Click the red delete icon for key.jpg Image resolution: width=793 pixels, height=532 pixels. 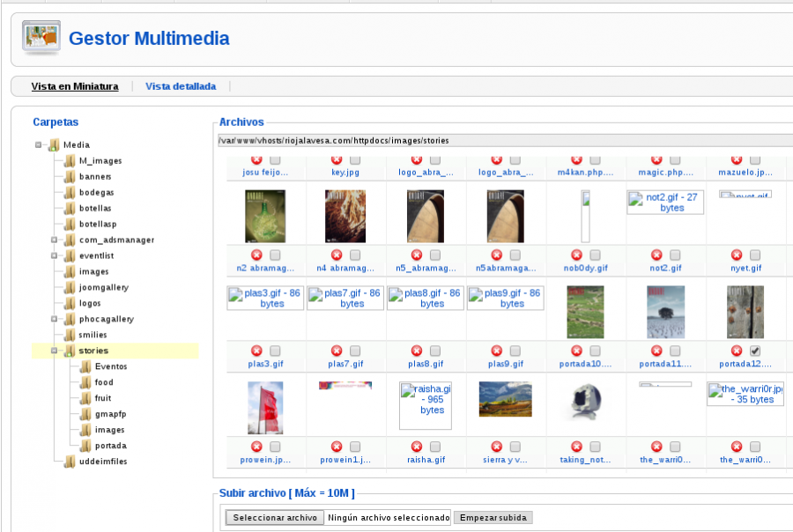click(x=337, y=159)
